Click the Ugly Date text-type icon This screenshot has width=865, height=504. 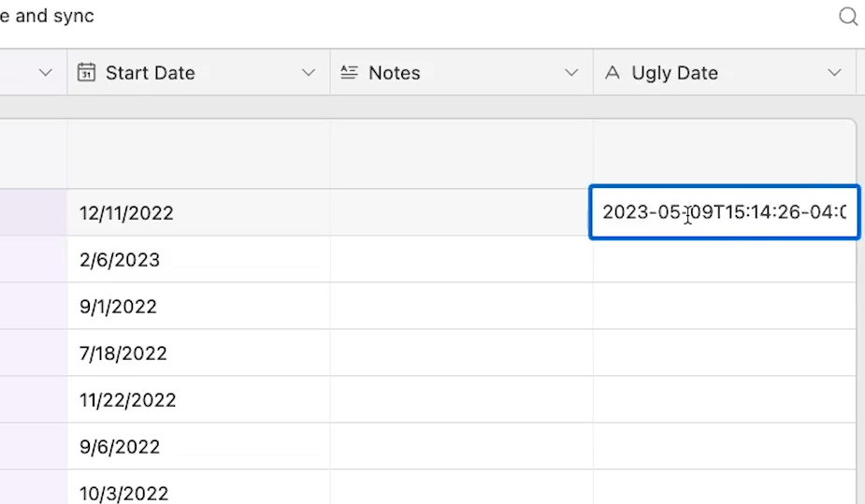pyautogui.click(x=613, y=72)
